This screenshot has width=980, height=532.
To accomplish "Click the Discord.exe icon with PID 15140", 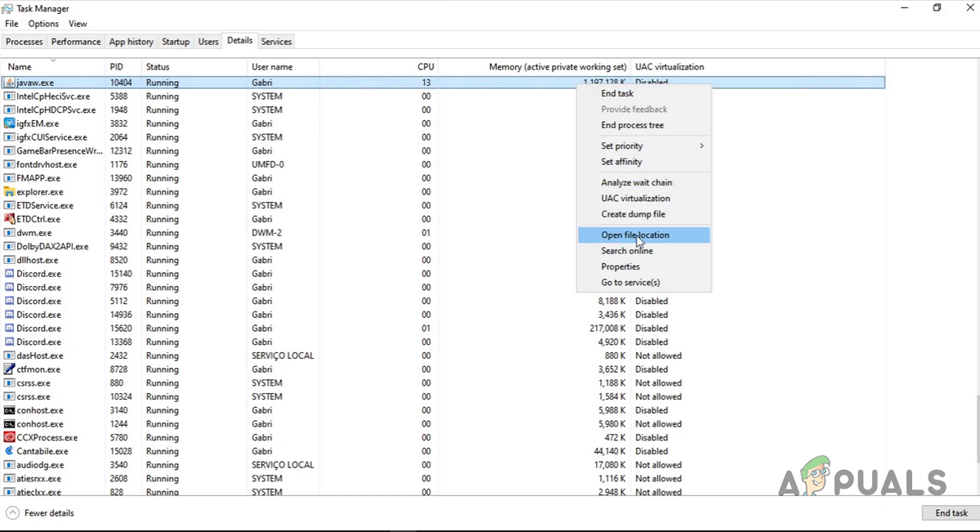I will coord(9,274).
